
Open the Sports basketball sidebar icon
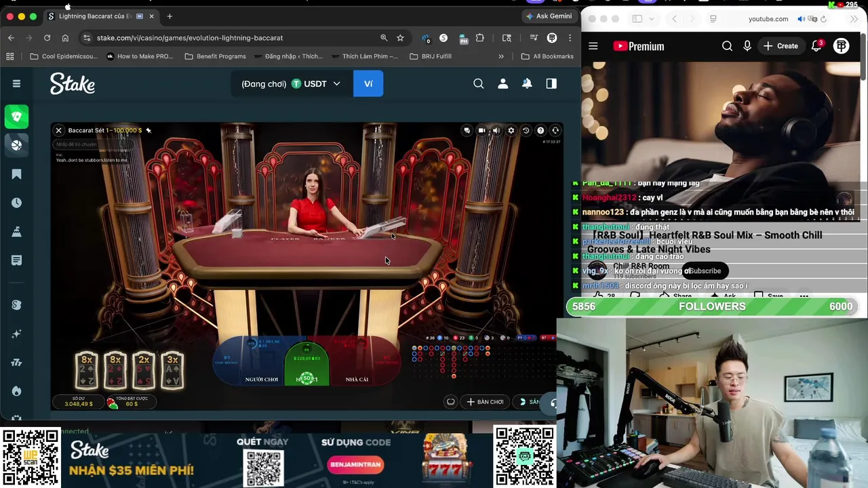tap(16, 145)
